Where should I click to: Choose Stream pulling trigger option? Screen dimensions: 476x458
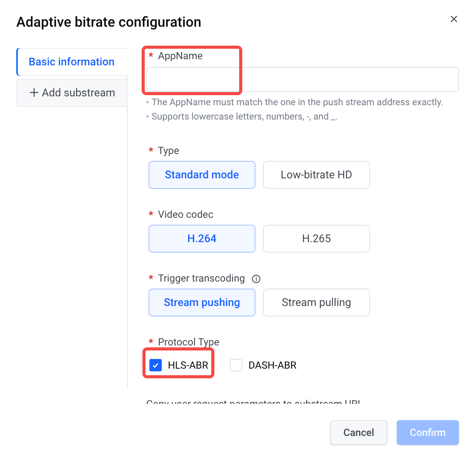(317, 302)
